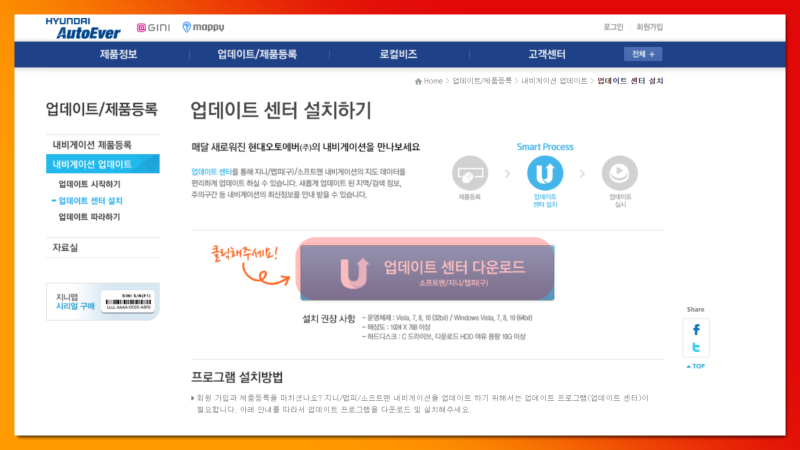
Task: Click the 업데이트/제품등록 sidebar heading
Action: [x=102, y=109]
